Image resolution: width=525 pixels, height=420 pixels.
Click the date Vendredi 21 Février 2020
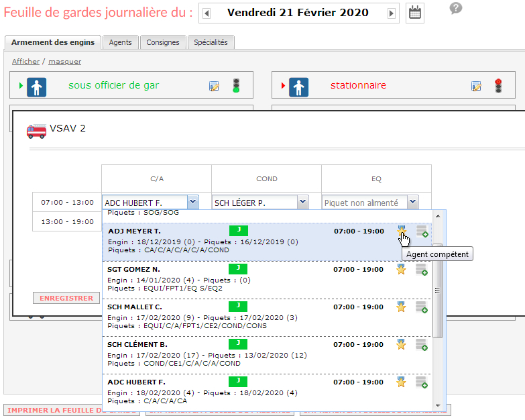[298, 13]
